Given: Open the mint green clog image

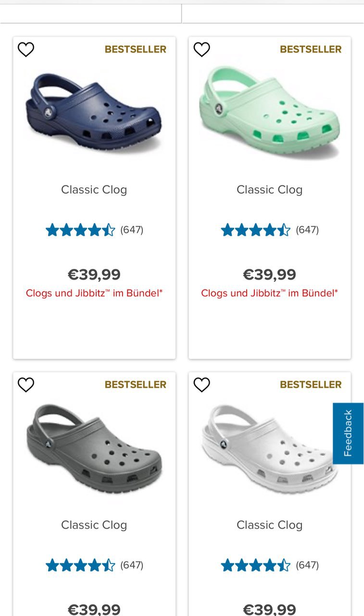Looking at the screenshot, I should [x=269, y=112].
